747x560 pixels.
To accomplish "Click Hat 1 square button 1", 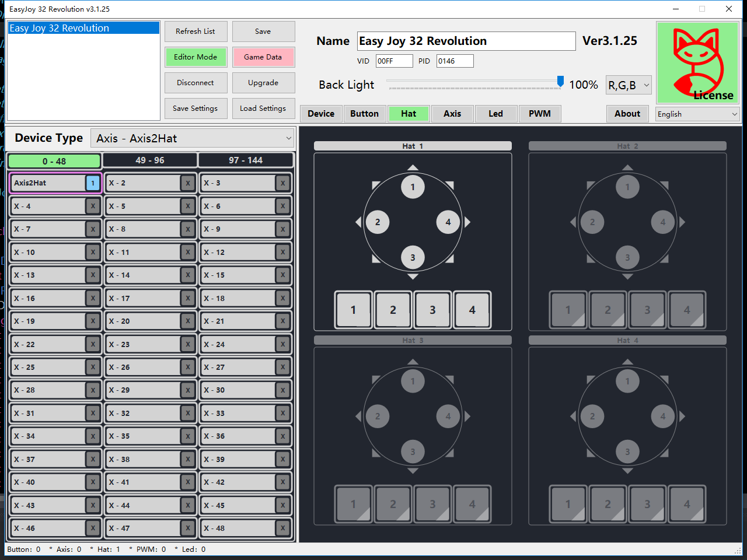I will point(353,310).
